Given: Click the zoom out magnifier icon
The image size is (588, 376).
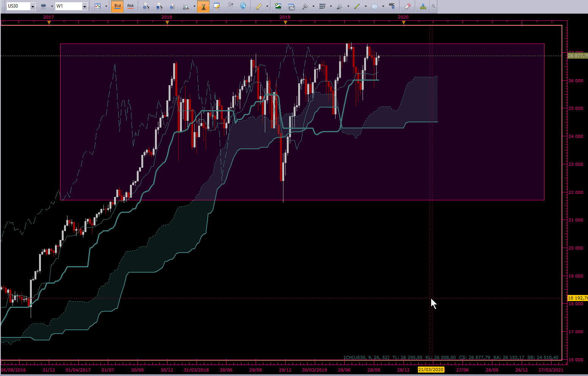Looking at the screenshot, I should coord(159,6).
